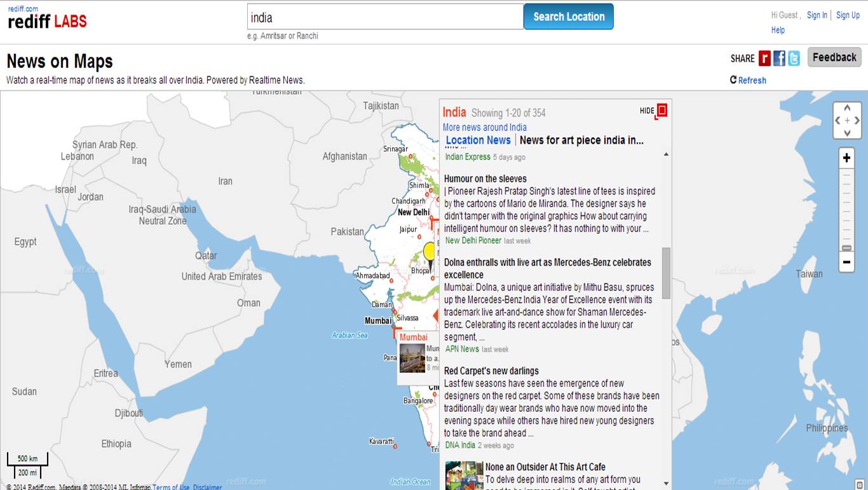Image resolution: width=868 pixels, height=490 pixels.
Task: Focus the location search field
Action: tap(385, 17)
